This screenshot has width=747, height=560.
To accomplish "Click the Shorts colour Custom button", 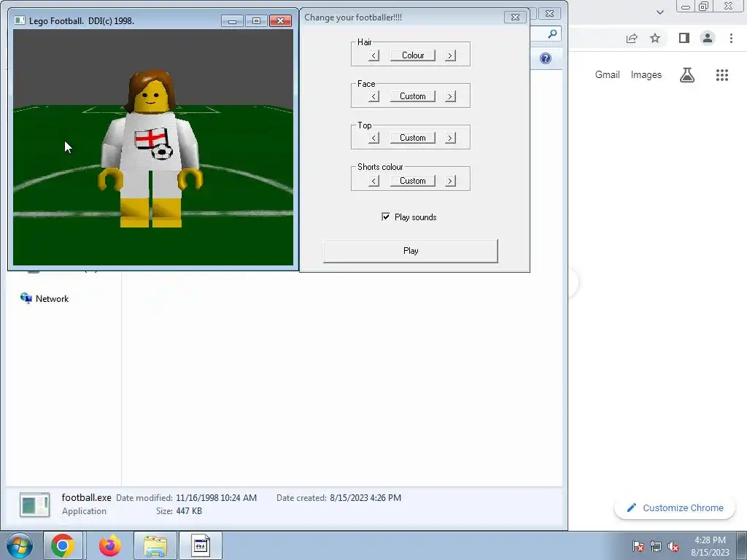I will tap(413, 181).
